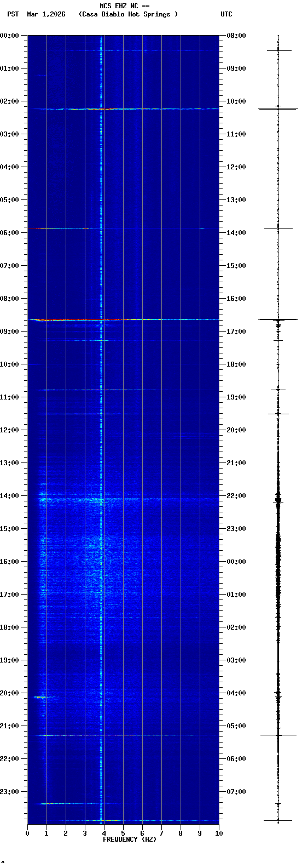This screenshot has width=302, height=868.
Task: Click the 08:00 label on UTC axis
Action: pyautogui.click(x=236, y=36)
